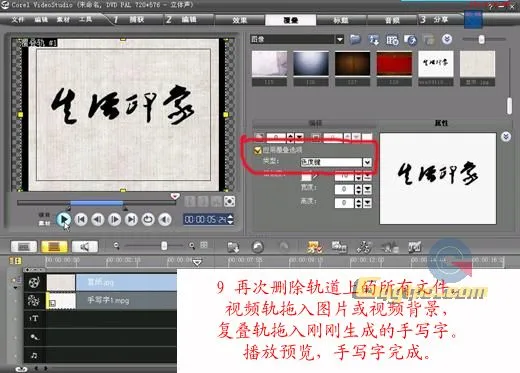Go to step 1 捕获

coord(130,20)
